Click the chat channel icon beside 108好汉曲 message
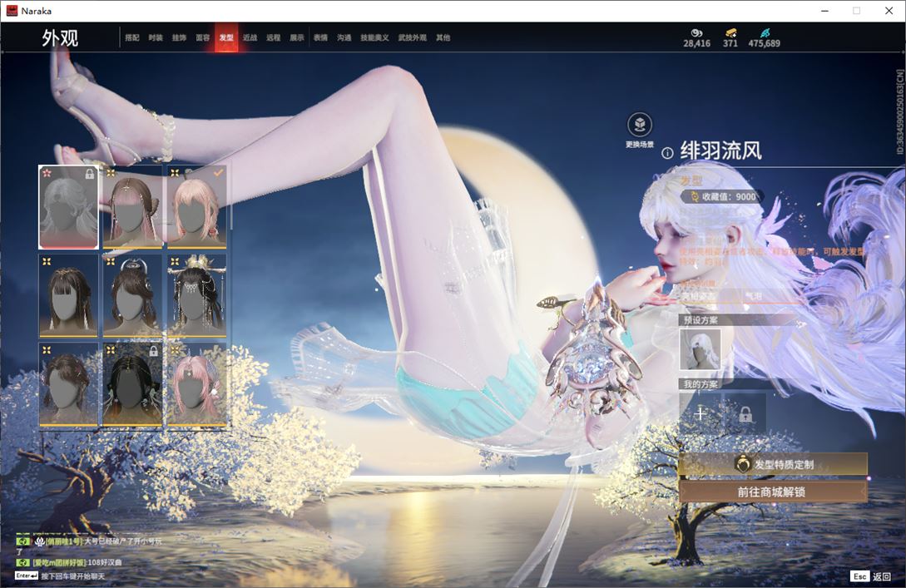The height and width of the screenshot is (588, 906). 23,562
